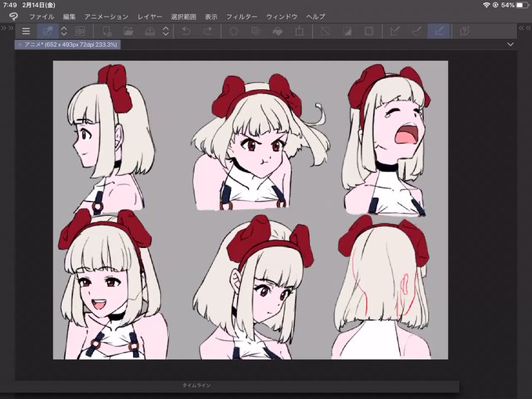Toggle the highlighted Snap to Grid icon

pyautogui.click(x=439, y=31)
